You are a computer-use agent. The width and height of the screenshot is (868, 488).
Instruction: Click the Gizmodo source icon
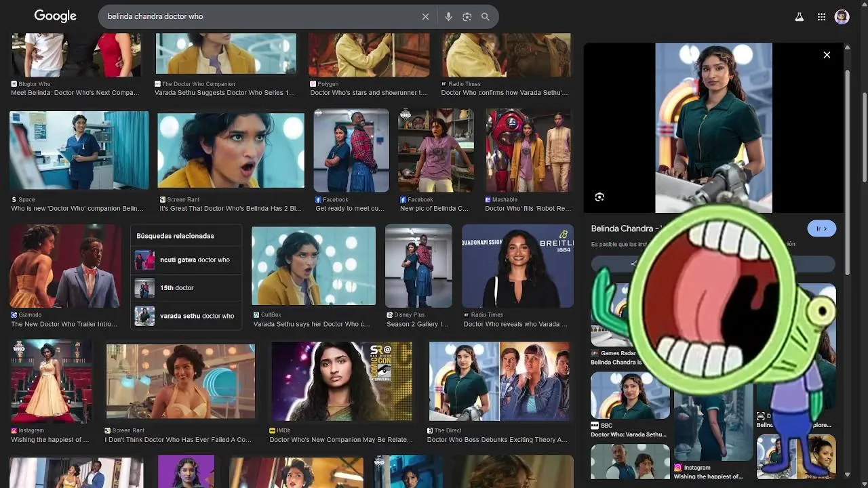(x=14, y=315)
